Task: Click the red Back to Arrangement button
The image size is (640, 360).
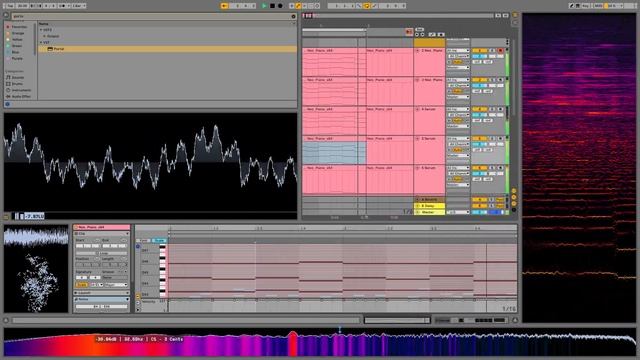Action: click(x=409, y=32)
